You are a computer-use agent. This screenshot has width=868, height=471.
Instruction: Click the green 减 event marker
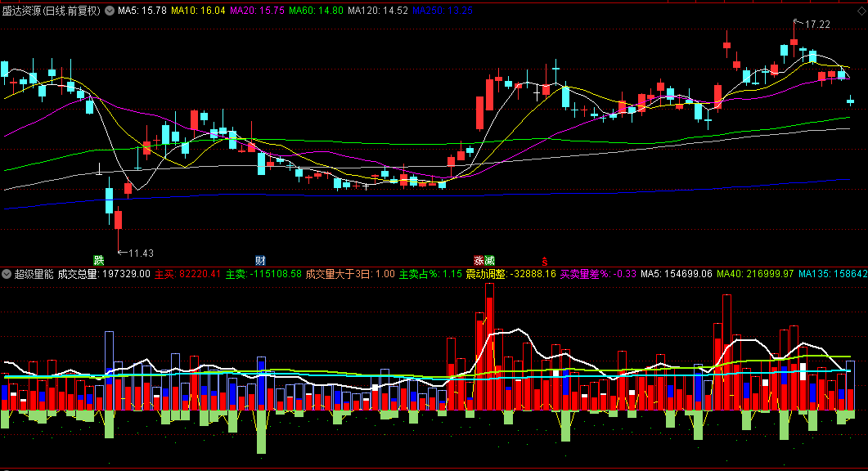(x=489, y=260)
